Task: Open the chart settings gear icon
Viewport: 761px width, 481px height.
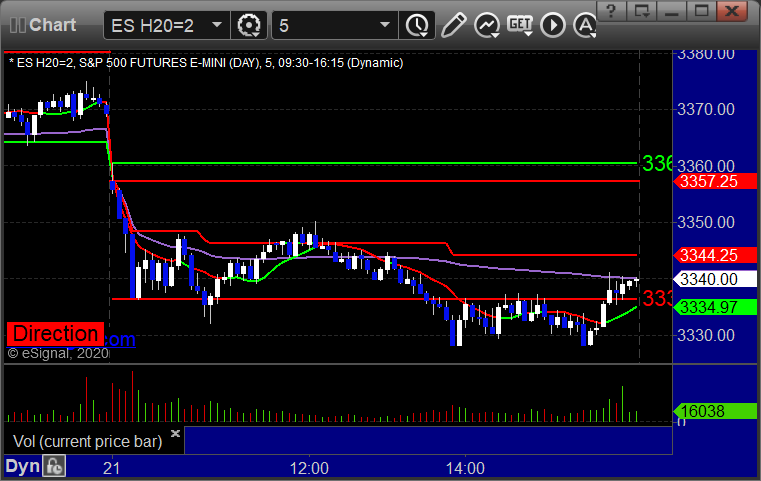Action: [x=249, y=25]
